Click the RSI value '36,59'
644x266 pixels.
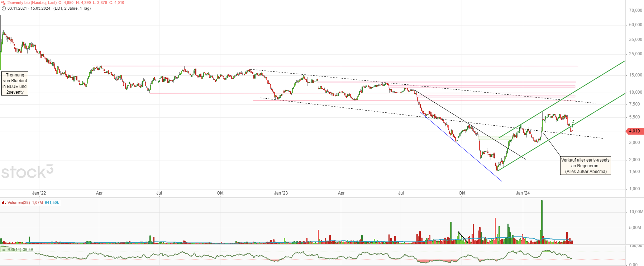[x=28, y=249]
